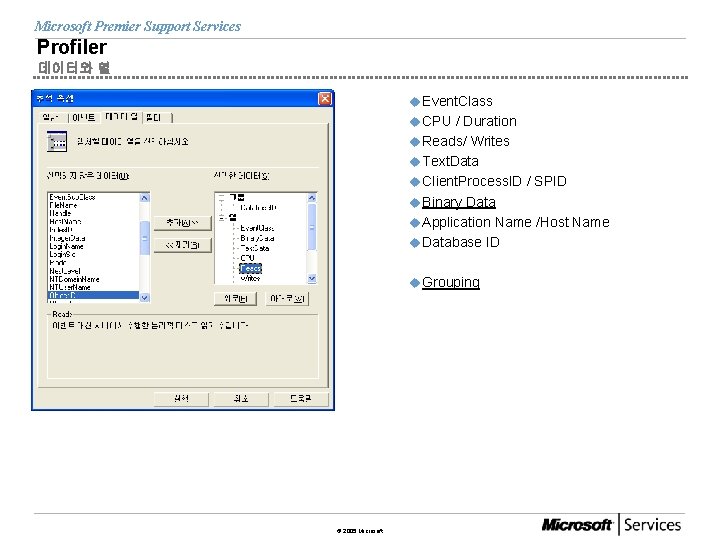Open the Binary Data link on the slide

458,202
